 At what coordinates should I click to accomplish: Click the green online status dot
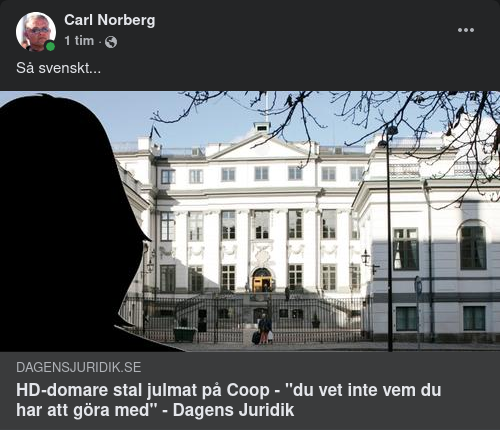[50, 46]
